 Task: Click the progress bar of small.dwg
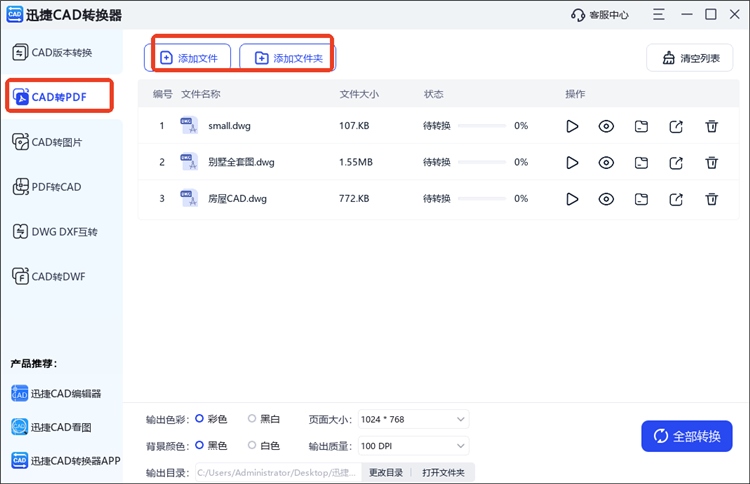[482, 126]
